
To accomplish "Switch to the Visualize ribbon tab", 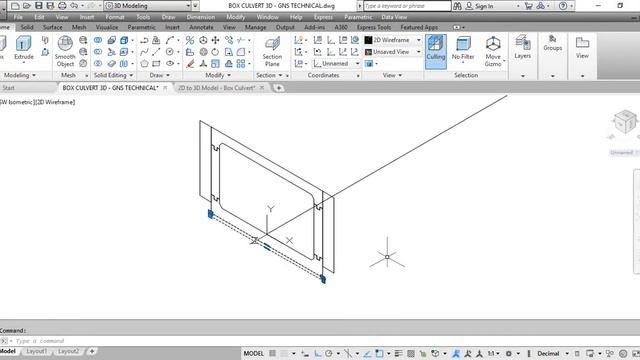I will (107, 27).
